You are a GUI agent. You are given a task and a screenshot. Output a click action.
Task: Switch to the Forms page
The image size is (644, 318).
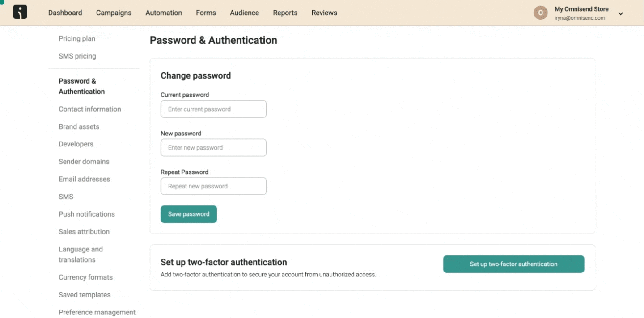[x=206, y=13]
